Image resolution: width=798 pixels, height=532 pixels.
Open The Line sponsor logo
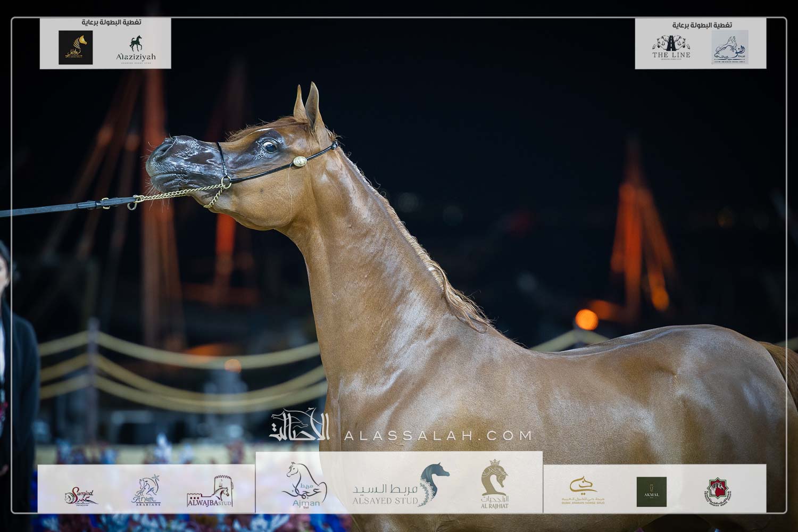(671, 47)
